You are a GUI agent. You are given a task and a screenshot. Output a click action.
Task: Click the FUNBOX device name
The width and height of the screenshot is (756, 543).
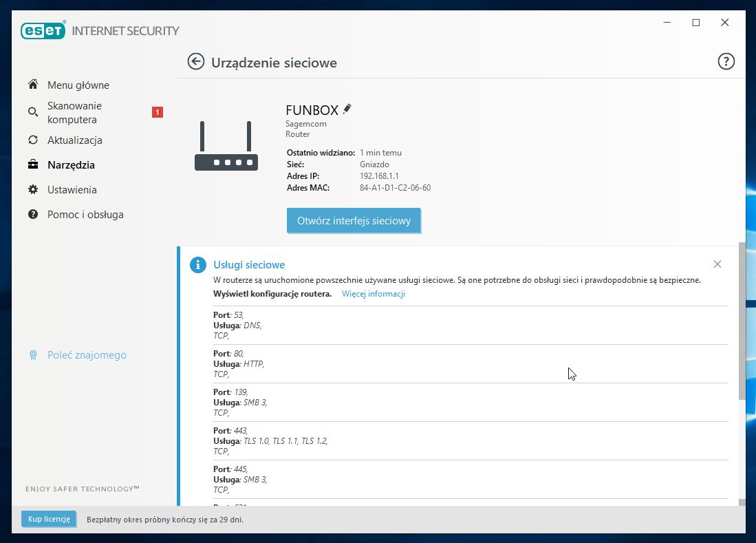tap(312, 110)
